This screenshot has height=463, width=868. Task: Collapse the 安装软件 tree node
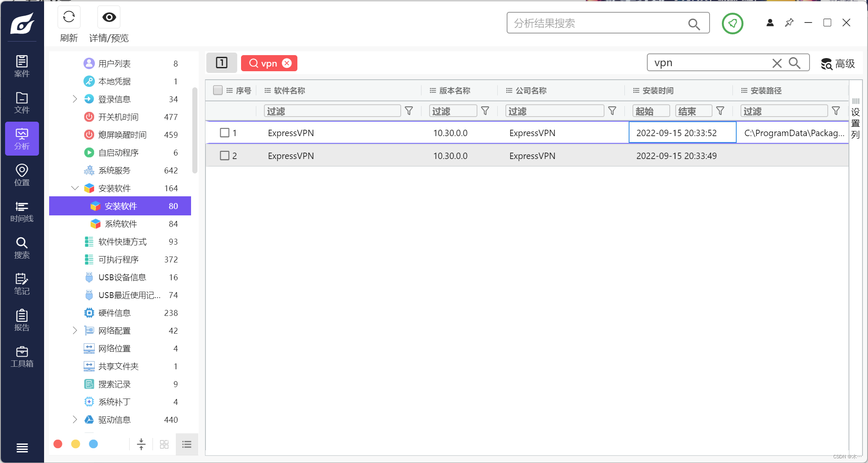point(75,188)
